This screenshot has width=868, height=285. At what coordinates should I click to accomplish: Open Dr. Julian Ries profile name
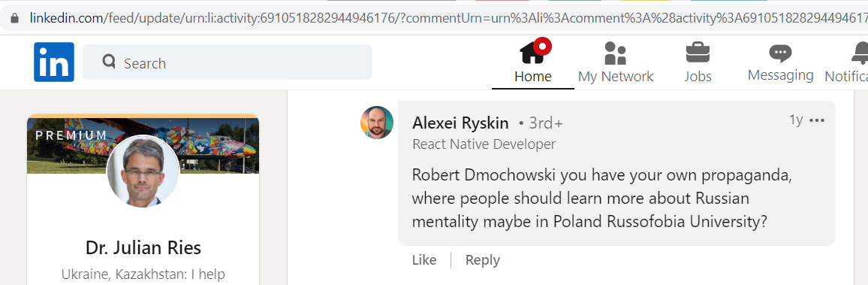(143, 247)
